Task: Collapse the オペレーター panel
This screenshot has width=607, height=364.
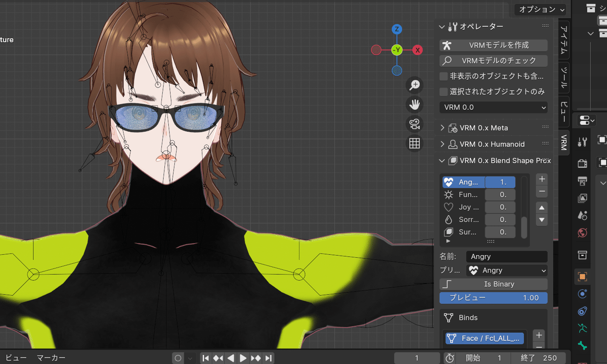Action: tap(442, 26)
